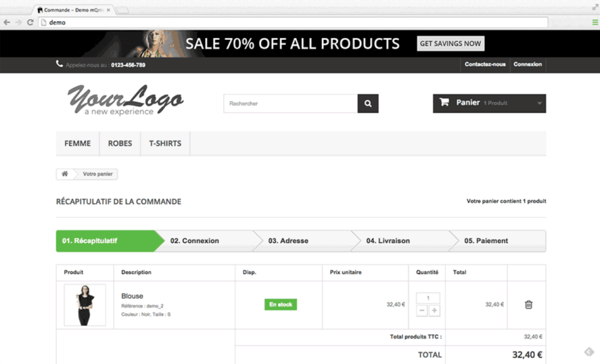The height and width of the screenshot is (364, 600).
Task: Open the Connexion link in the header
Action: click(527, 64)
